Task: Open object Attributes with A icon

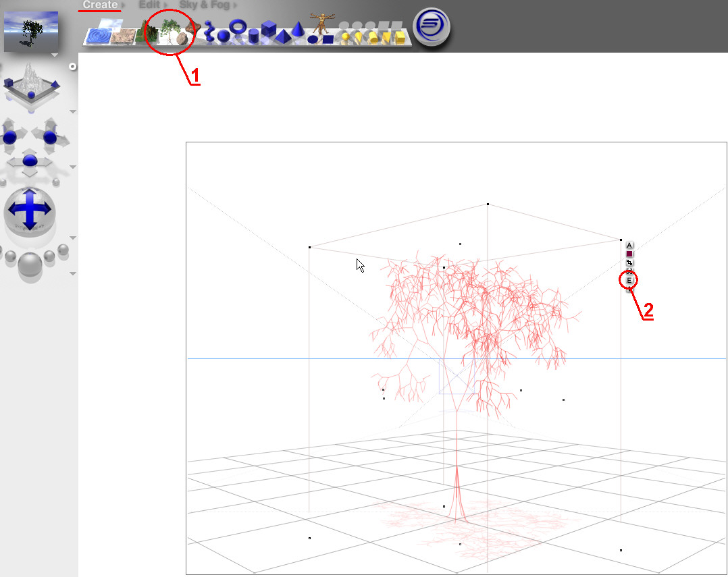Action: point(629,246)
